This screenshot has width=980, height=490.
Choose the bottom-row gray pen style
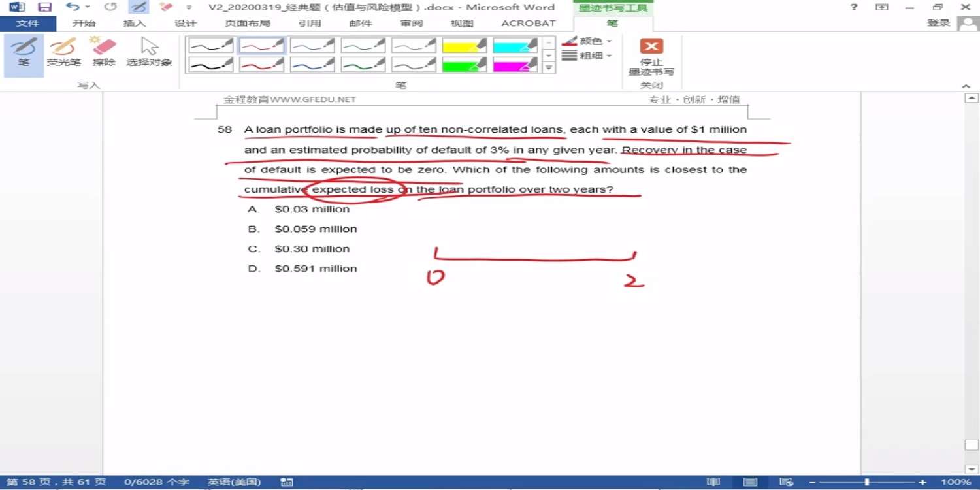click(414, 65)
